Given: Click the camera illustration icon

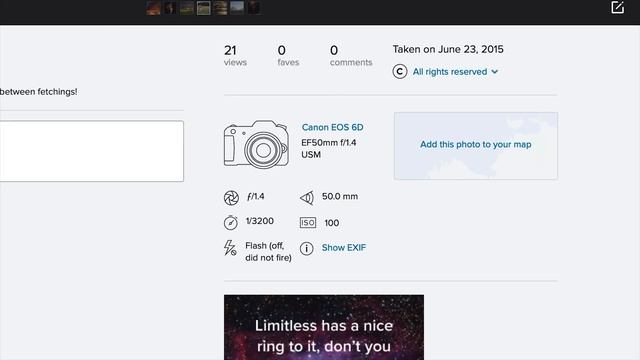Looking at the screenshot, I should coord(256,144).
